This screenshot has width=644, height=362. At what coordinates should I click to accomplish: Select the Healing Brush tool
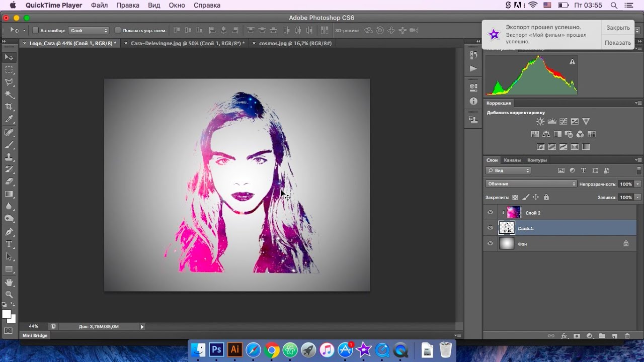point(9,132)
